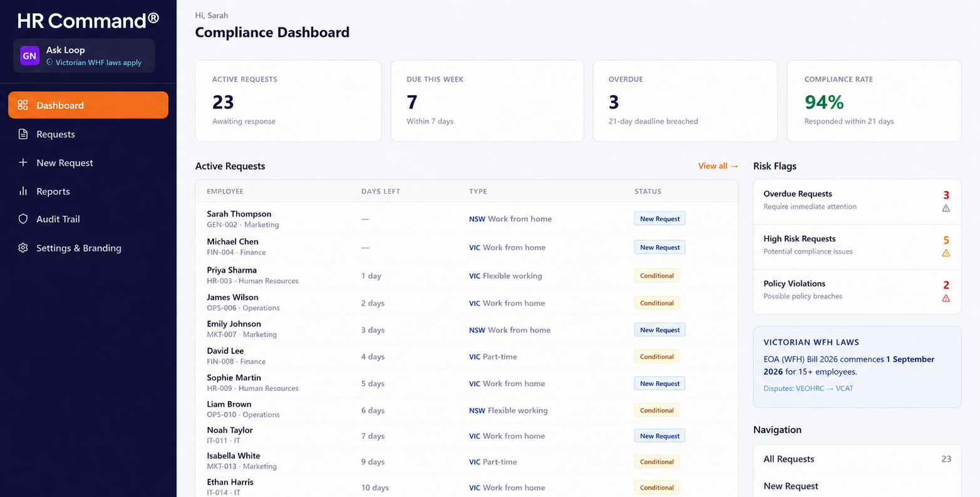
Task: Click the Dashboard grid icon in sidebar
Action: pos(23,105)
